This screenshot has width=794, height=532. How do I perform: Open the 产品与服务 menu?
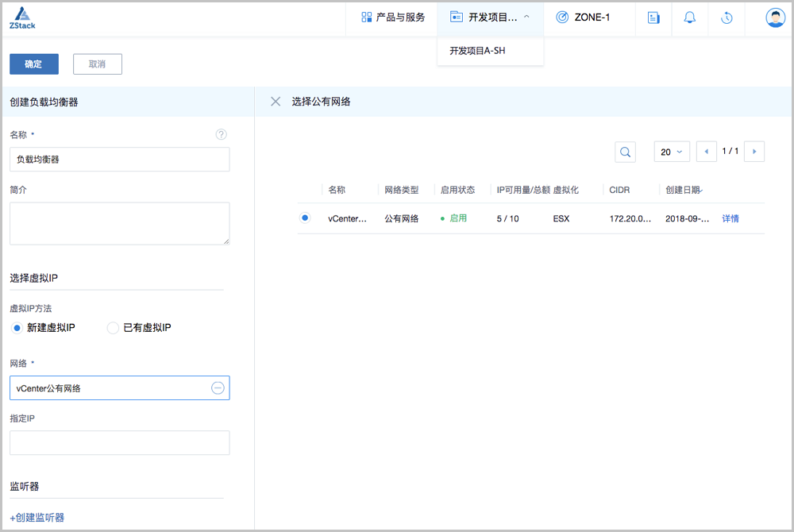coord(393,17)
